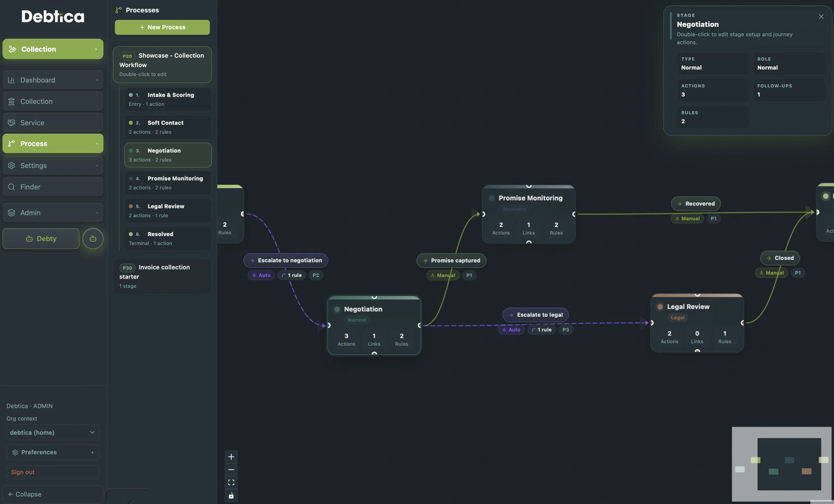834x504 pixels.
Task: Open the Dashboard menu item
Action: (53, 80)
